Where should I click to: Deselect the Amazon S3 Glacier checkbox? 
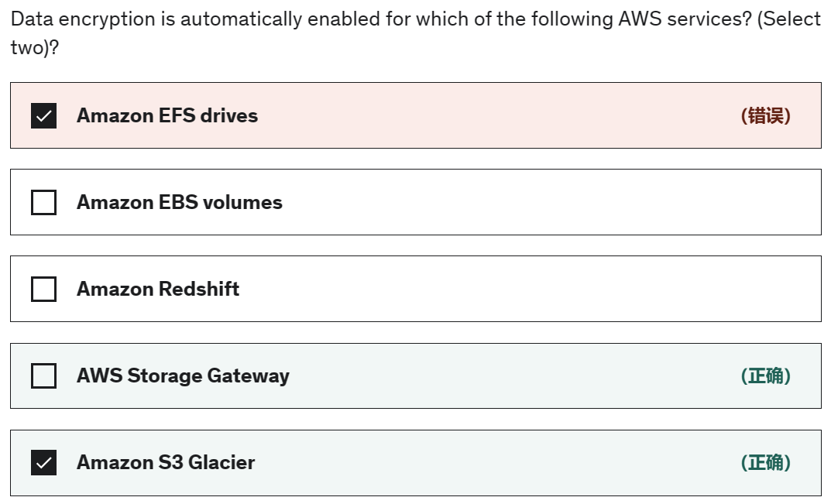pos(43,463)
